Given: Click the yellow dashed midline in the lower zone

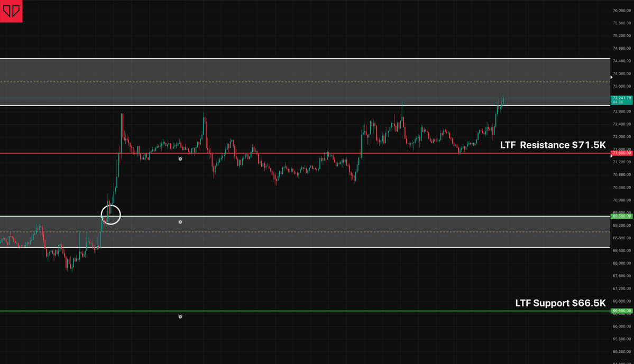Looking at the screenshot, I should click(x=317, y=232).
